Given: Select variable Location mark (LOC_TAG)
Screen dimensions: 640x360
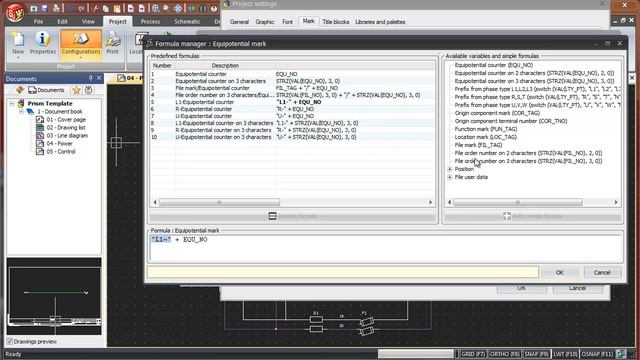Looking at the screenshot, I should point(486,137).
